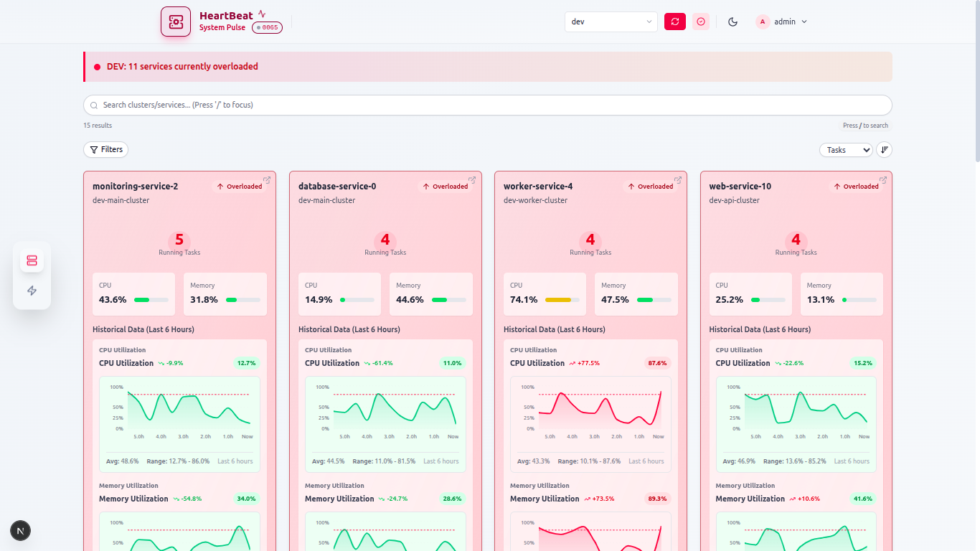Select the servers icon in the floating sidebar
The image size is (980, 551).
point(32,260)
